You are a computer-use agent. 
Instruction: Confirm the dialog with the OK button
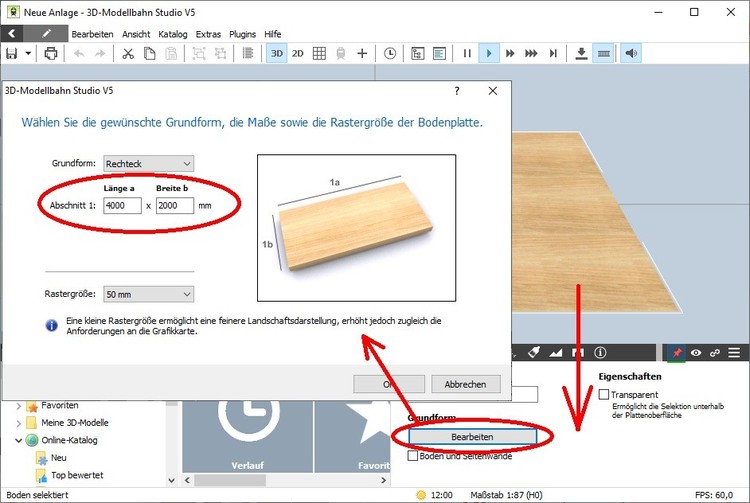click(389, 384)
